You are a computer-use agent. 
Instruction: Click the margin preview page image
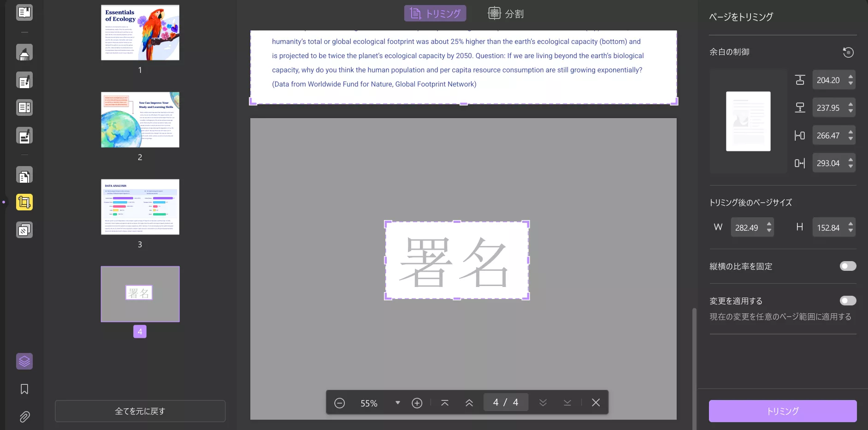(x=748, y=121)
